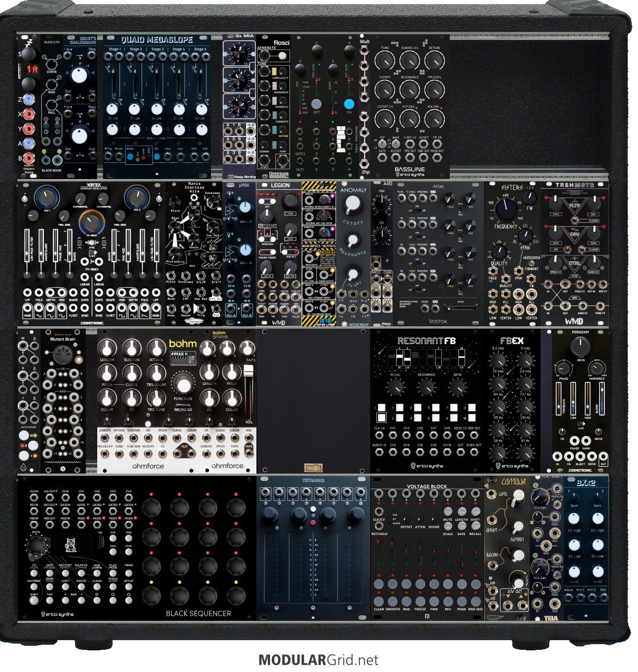Click the bohm LENGTH knob
The width and height of the screenshot is (638, 672).
pyautogui.click(x=107, y=349)
